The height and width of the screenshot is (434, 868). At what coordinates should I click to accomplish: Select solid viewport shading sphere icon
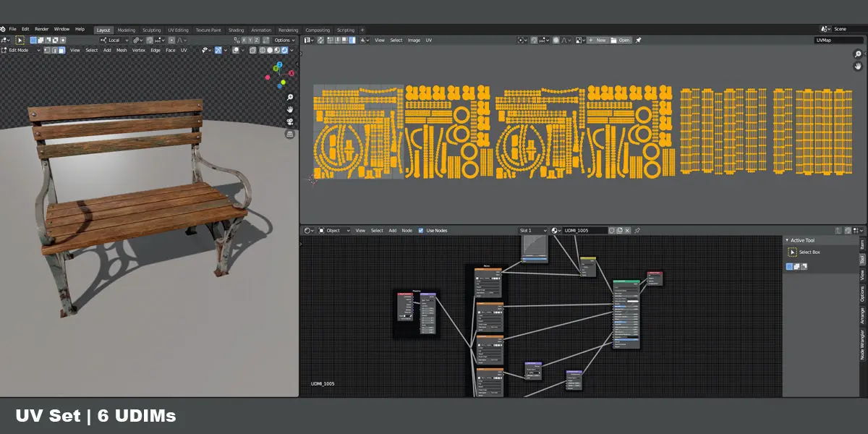pyautogui.click(x=270, y=50)
